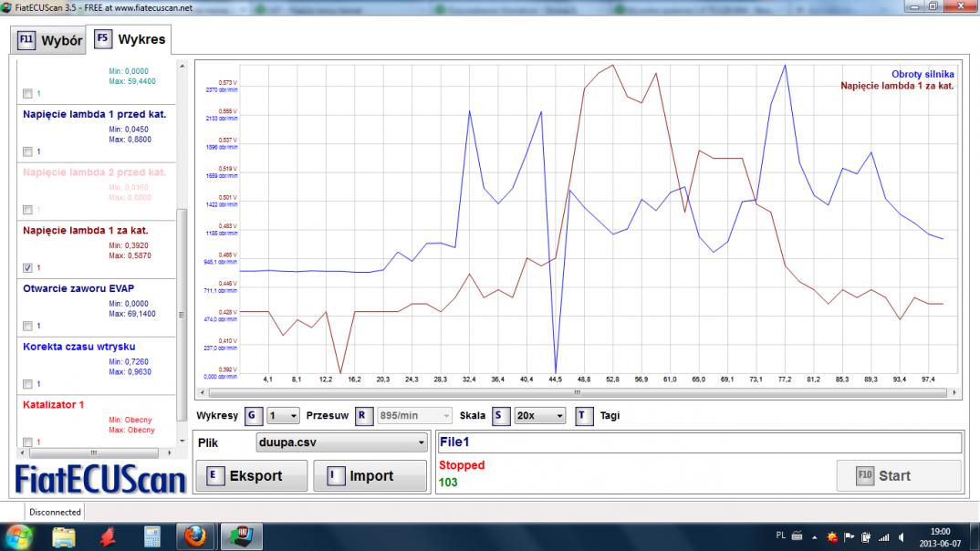Click the I icon on Import button

(335, 476)
